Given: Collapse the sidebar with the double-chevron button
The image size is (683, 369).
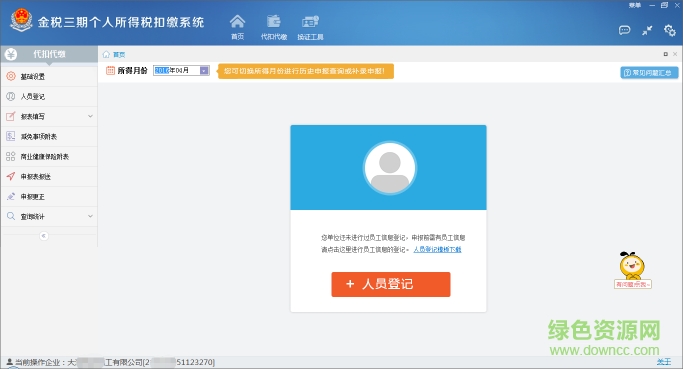Looking at the screenshot, I should (x=44, y=236).
